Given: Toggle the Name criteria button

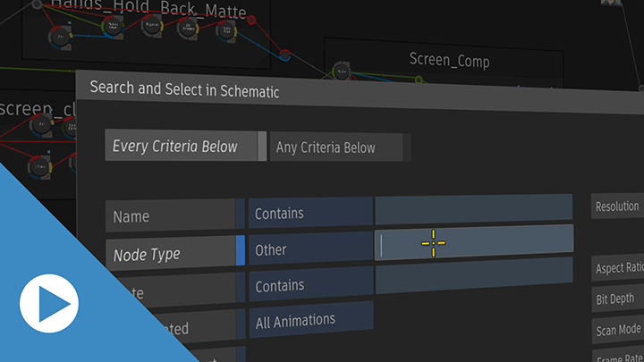Looking at the screenshot, I should [175, 215].
